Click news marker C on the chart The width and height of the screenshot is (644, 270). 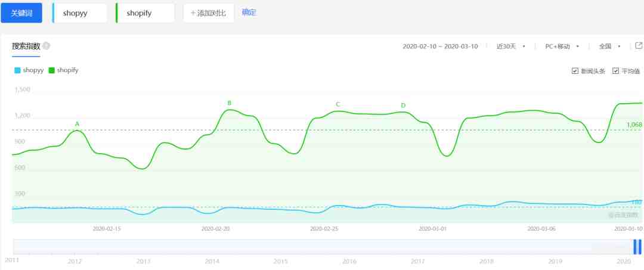[338, 105]
